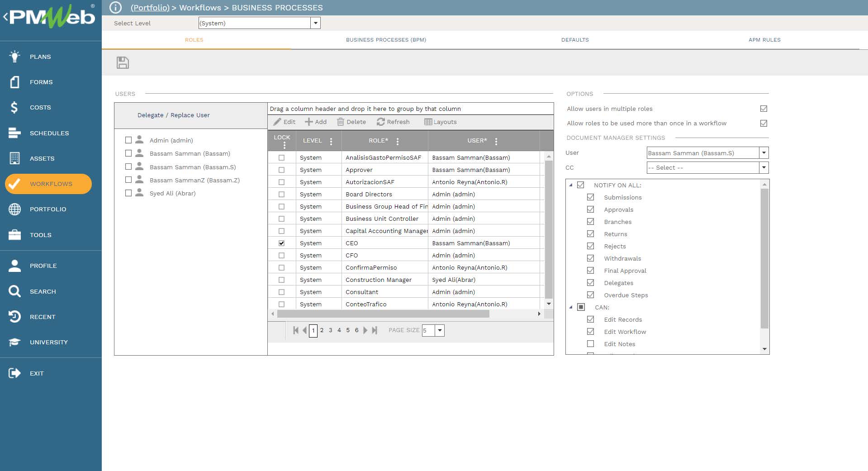Check Bassam SammanZ (Bassam.Z) checkbox
Image resolution: width=868 pixels, height=471 pixels.
(x=128, y=180)
